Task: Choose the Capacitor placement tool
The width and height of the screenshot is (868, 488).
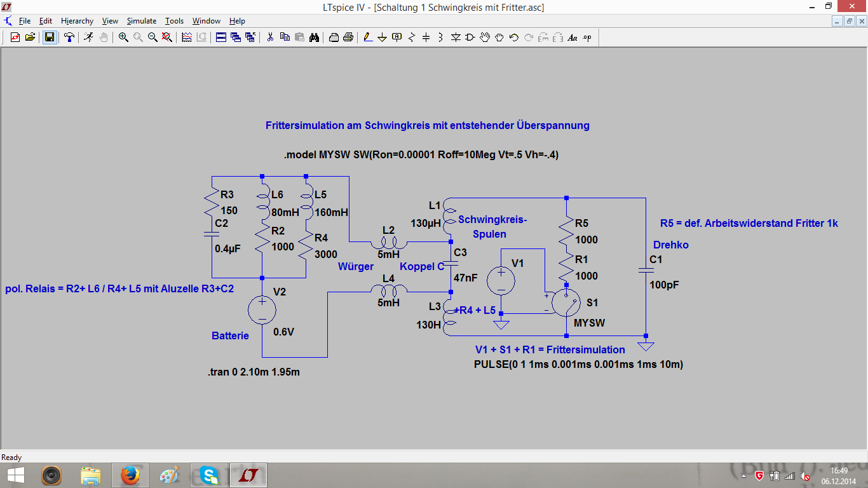Action: (426, 37)
